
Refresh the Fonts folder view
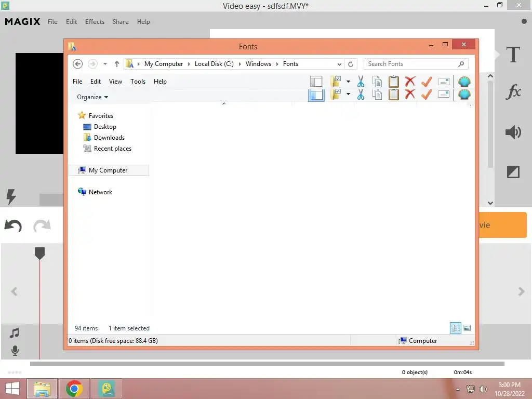pos(351,64)
